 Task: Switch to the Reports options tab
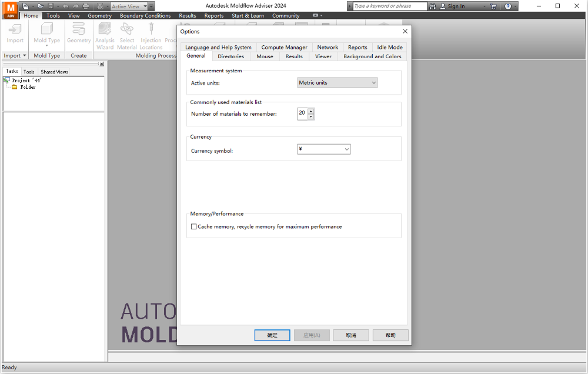[358, 47]
